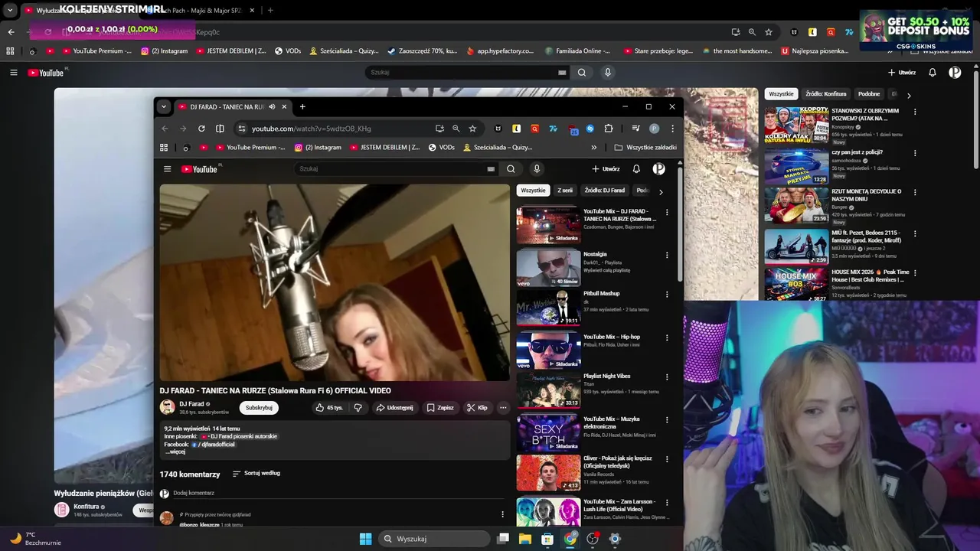The height and width of the screenshot is (551, 980).
Task: Click the search magnifier in front YouTube window
Action: coord(511,169)
